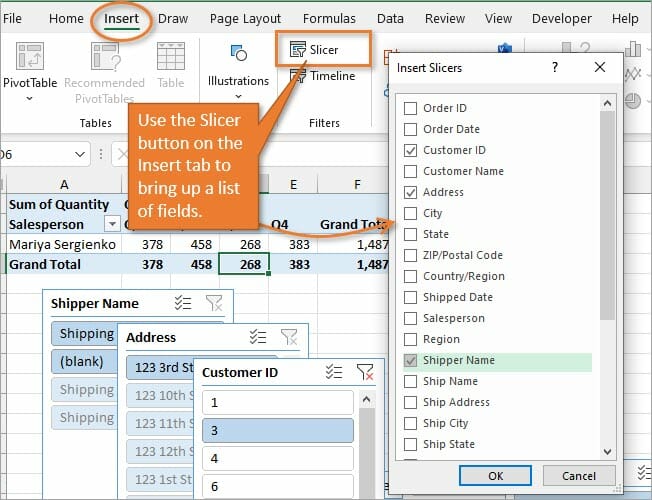This screenshot has height=500, width=652.
Task: Expand the Name Box dropdown arrow
Action: tap(84, 155)
